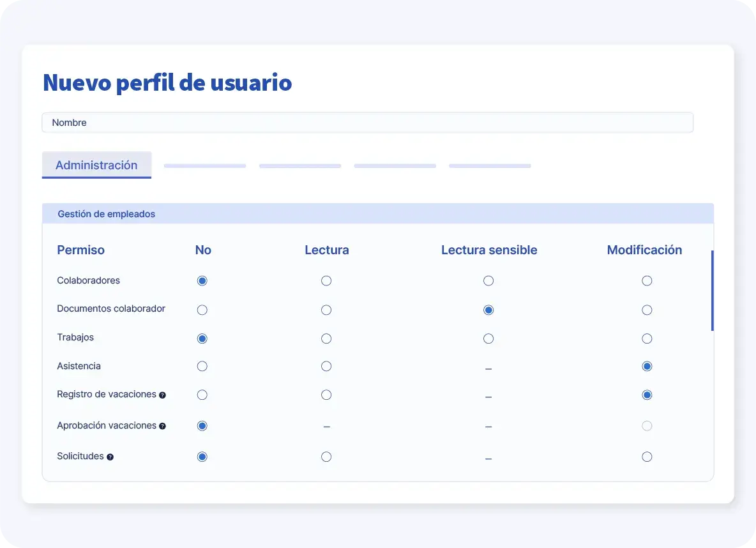Viewport: 756px width, 548px height.
Task: Switch to the second placeholder tab after Administración
Action: [299, 166]
